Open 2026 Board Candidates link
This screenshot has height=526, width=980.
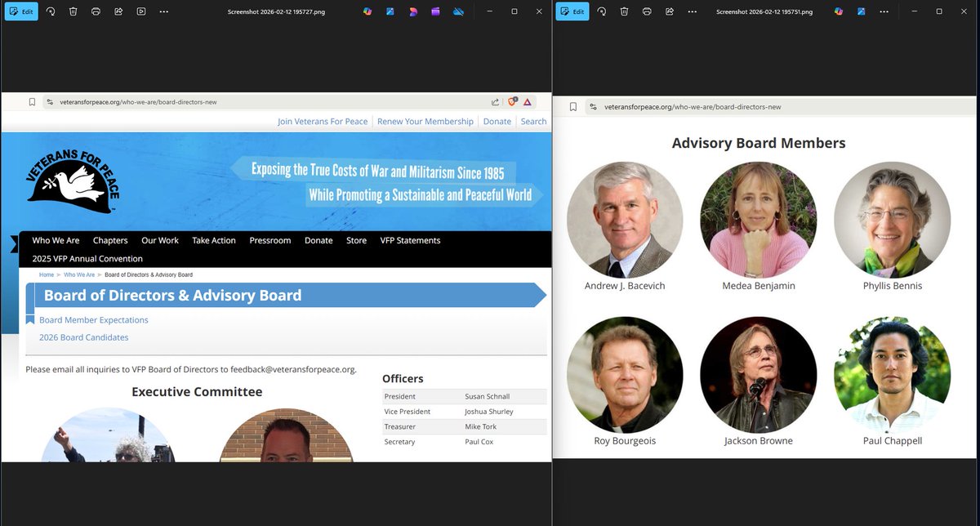[83, 337]
